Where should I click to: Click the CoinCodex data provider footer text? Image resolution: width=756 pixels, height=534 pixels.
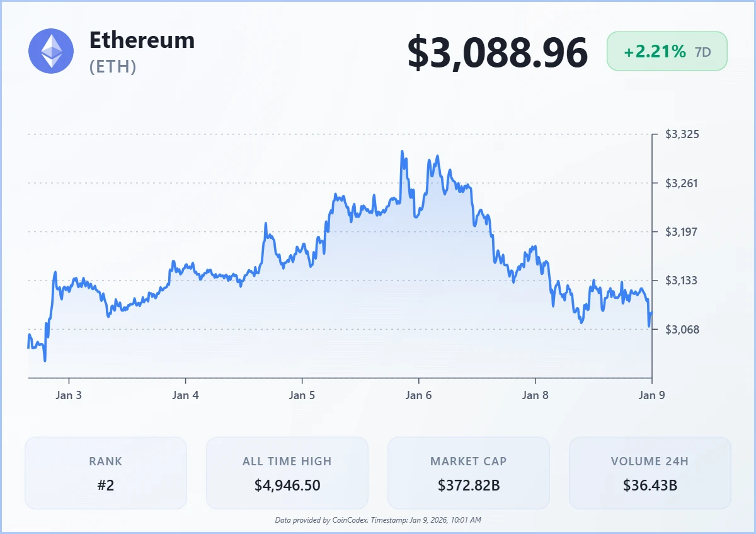pos(378,520)
